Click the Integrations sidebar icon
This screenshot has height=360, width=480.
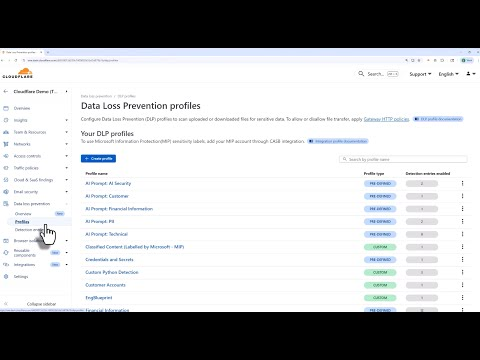[6, 265]
